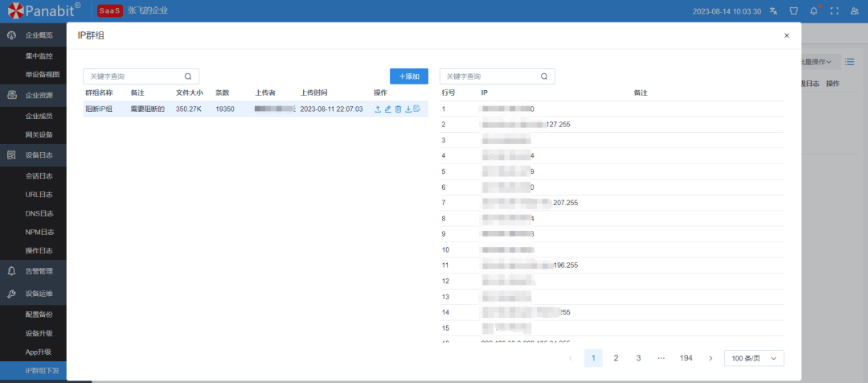Screen dimensions: 868x383
Task: Select 配置备份 from the sidebar menu
Action: click(39, 313)
